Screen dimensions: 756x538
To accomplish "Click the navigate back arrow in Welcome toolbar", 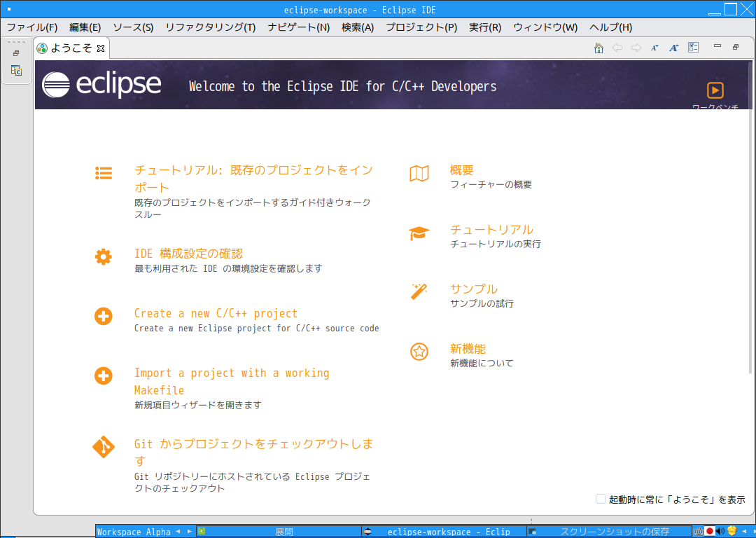I will click(x=617, y=48).
